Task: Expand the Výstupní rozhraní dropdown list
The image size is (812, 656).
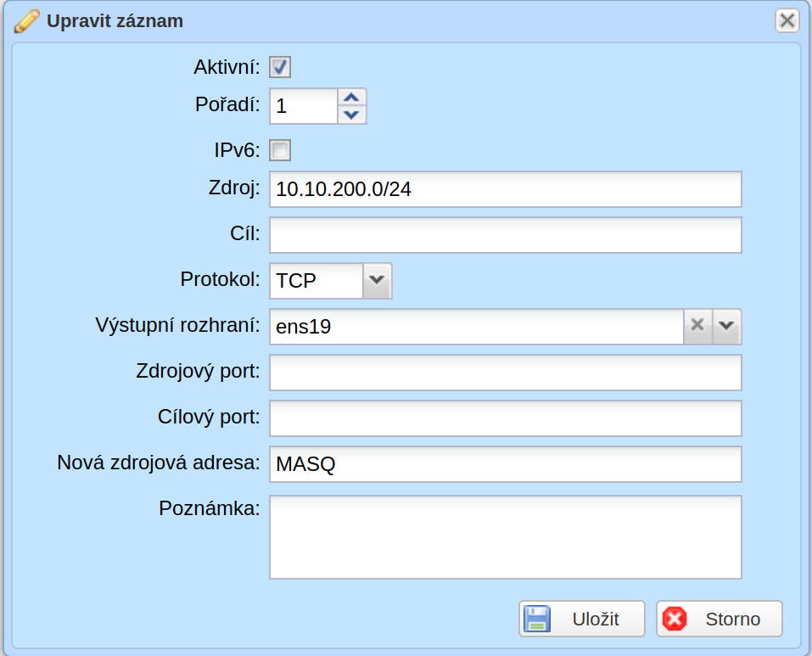Action: pos(726,326)
